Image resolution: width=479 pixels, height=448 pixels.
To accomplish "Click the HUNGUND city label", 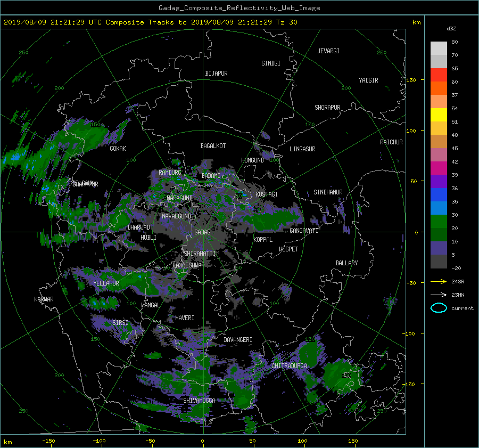I will 252,160.
